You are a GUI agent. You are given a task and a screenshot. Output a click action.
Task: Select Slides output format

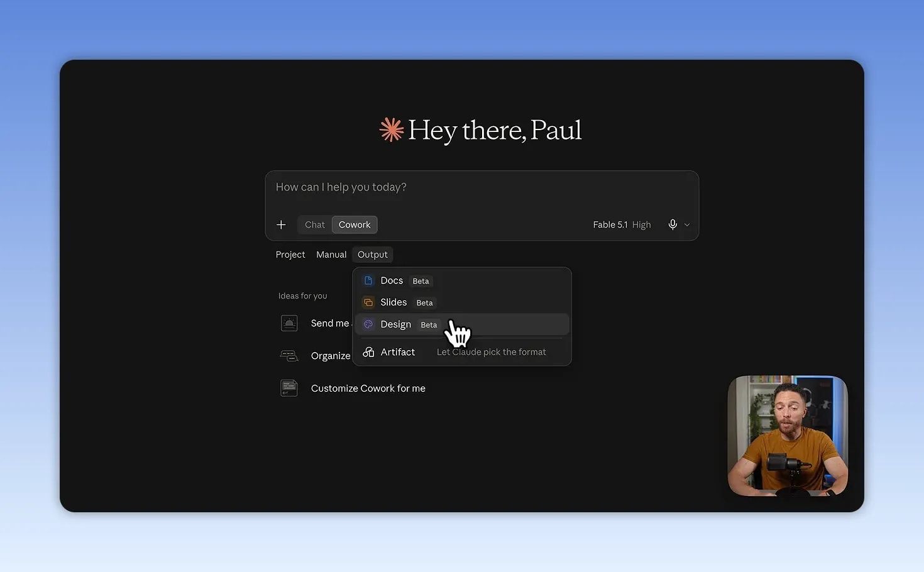(x=462, y=302)
